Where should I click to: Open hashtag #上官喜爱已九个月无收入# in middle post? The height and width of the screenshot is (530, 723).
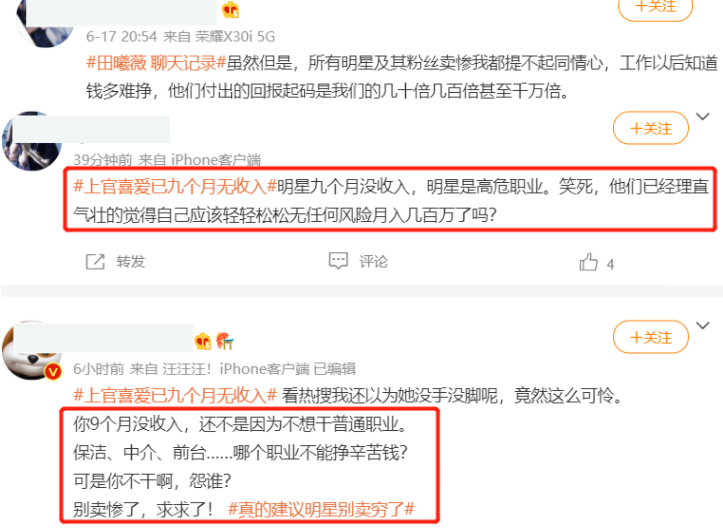click(x=175, y=186)
